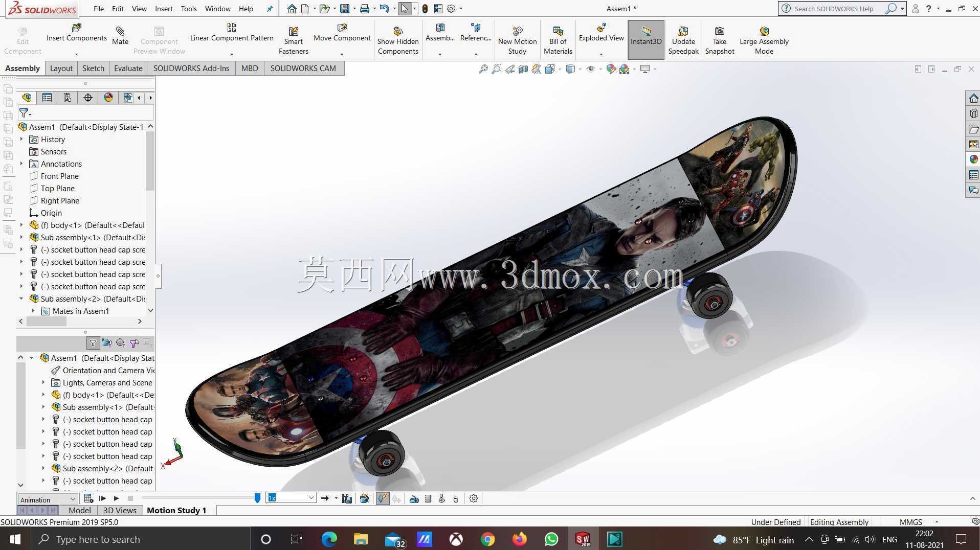Open Bill of Materials
This screenshot has width=980, height=550.
point(558,41)
